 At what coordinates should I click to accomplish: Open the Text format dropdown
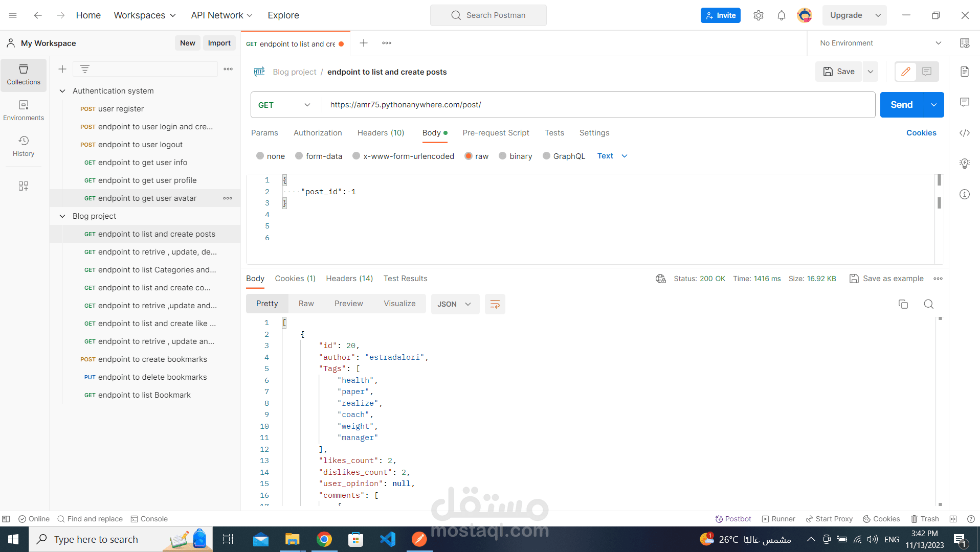[612, 156]
